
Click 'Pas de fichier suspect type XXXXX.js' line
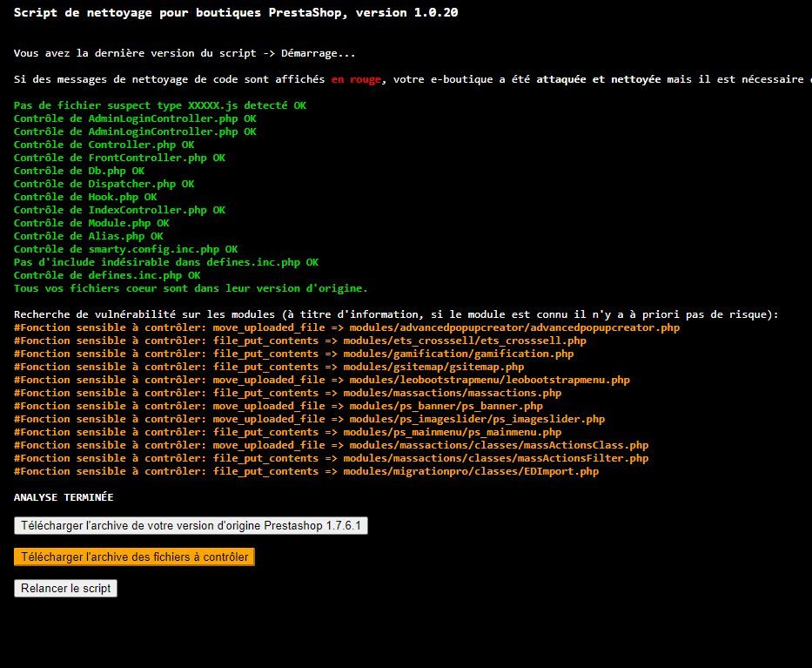[x=160, y=105]
